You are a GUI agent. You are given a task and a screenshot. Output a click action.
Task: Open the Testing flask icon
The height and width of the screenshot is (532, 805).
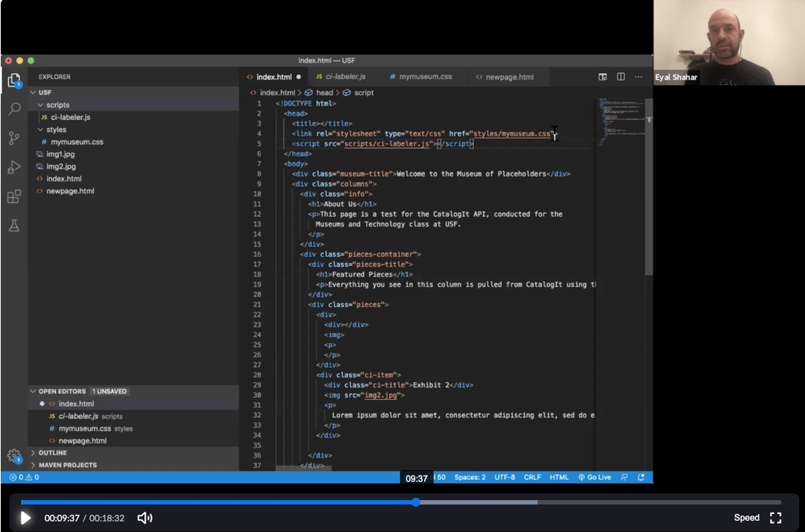point(14,225)
